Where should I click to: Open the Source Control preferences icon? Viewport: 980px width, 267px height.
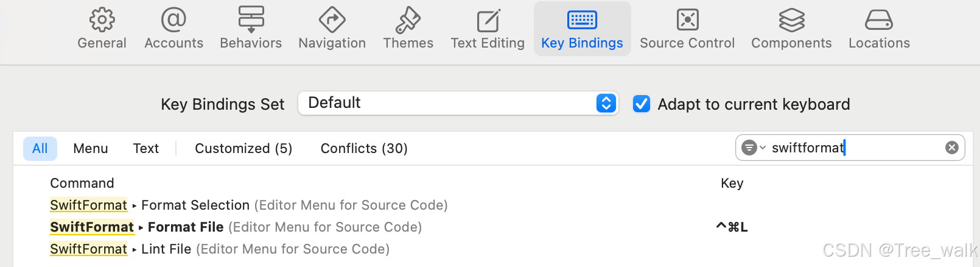pyautogui.click(x=687, y=20)
